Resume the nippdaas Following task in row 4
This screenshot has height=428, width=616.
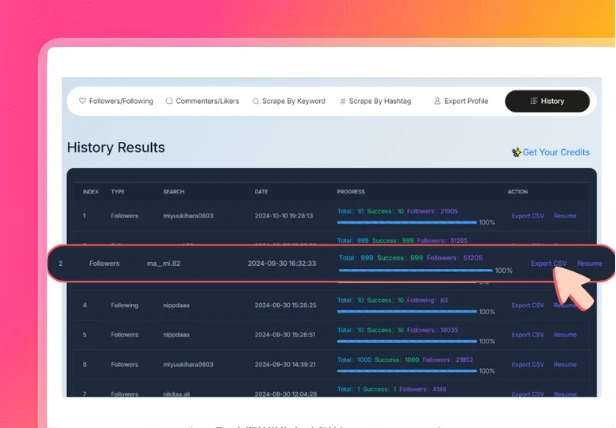coord(565,305)
